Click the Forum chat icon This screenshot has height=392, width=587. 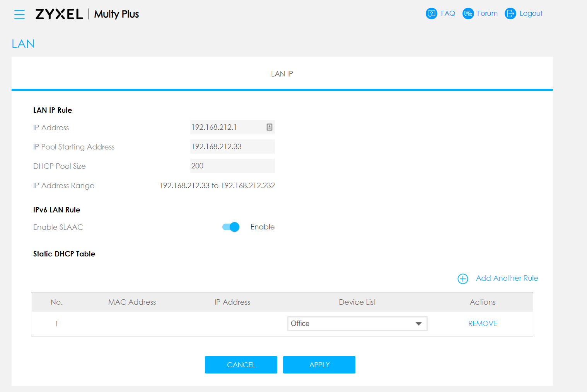coord(468,14)
